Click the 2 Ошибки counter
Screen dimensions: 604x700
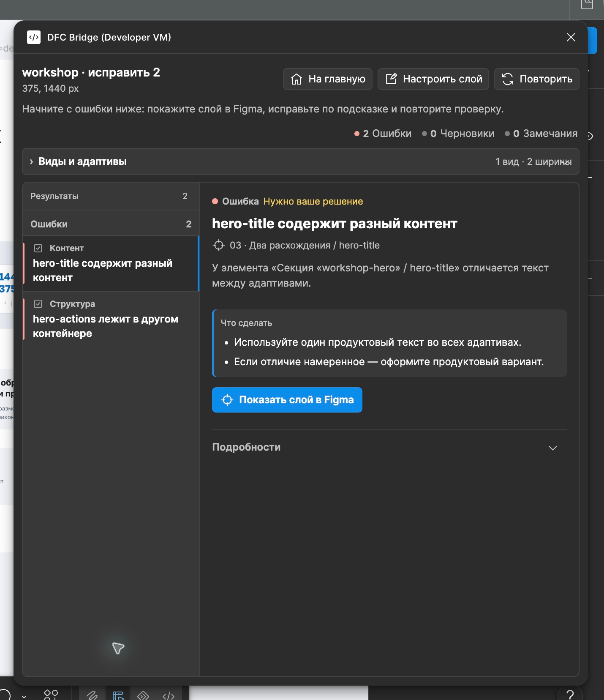(x=383, y=134)
